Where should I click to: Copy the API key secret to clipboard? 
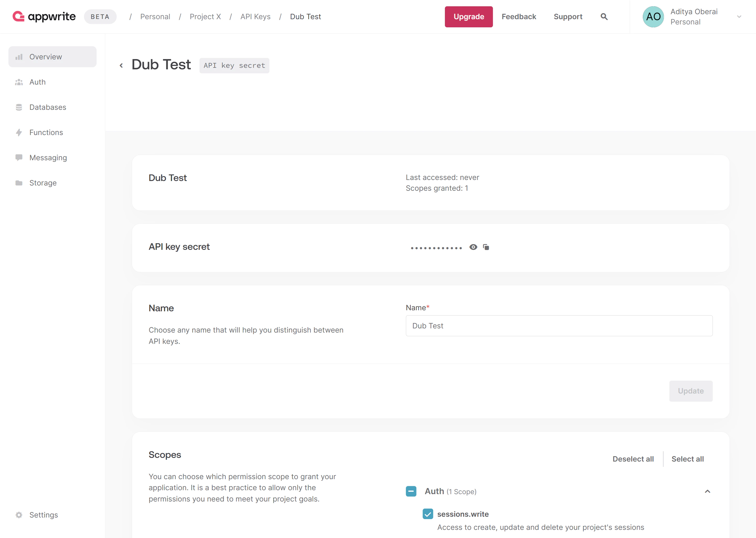point(486,247)
